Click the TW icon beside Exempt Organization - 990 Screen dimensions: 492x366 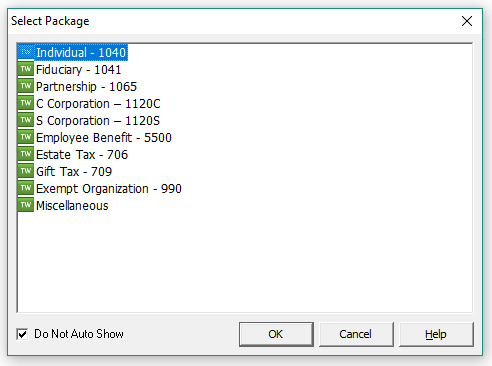tap(26, 188)
